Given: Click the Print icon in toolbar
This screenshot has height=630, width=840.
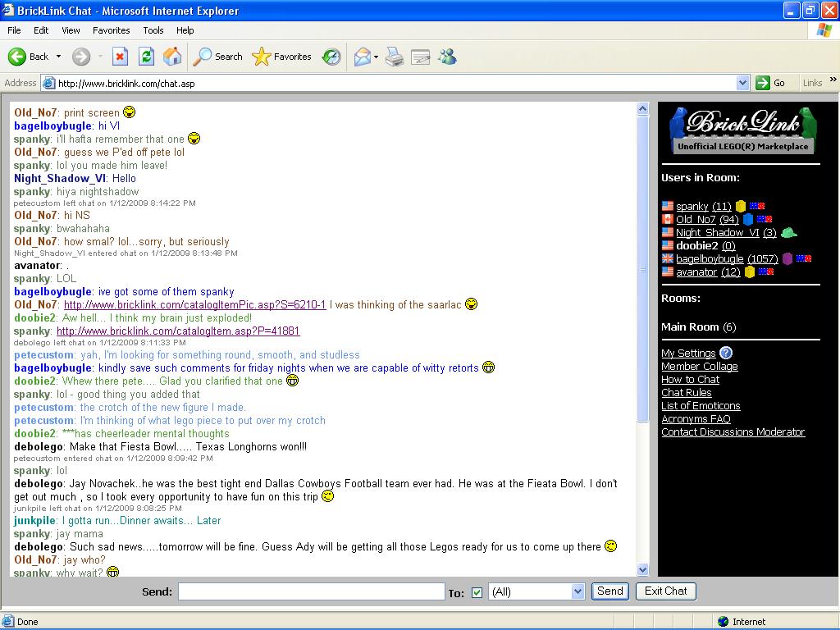Looking at the screenshot, I should (x=395, y=57).
